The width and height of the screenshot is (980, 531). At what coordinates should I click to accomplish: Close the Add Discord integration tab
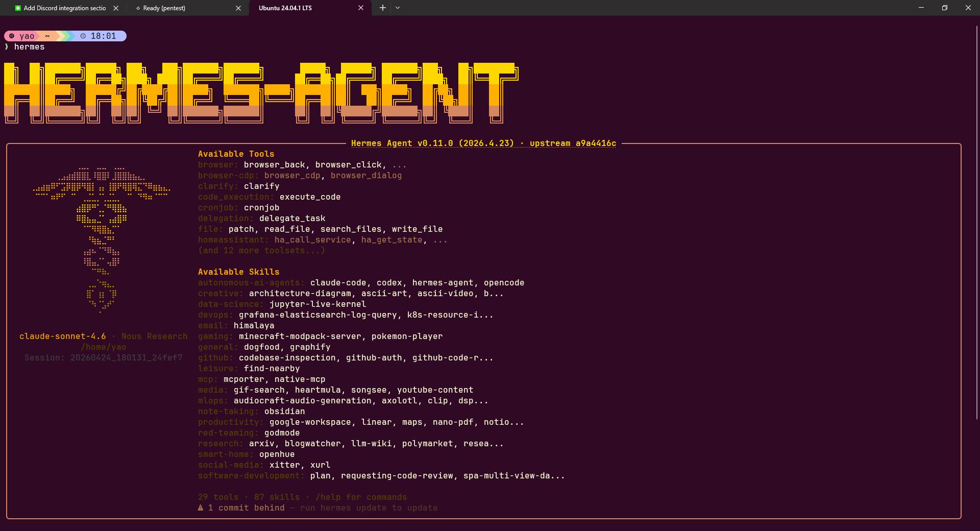coord(116,8)
